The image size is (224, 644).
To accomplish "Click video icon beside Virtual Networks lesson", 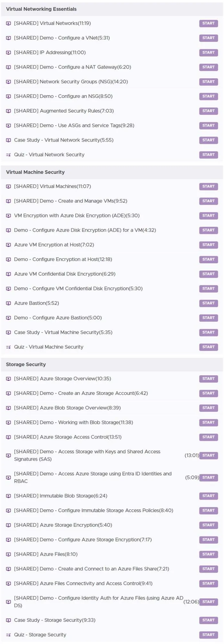I will click(9, 23).
